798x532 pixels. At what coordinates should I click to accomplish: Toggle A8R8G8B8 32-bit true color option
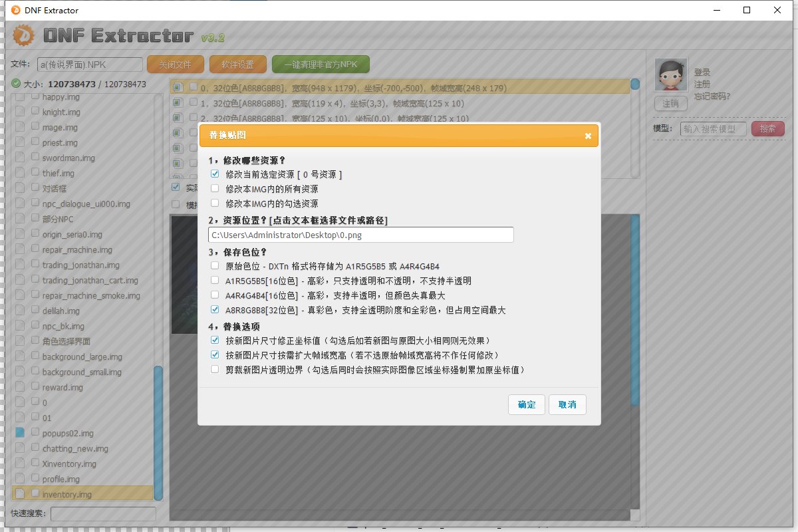[x=215, y=310]
